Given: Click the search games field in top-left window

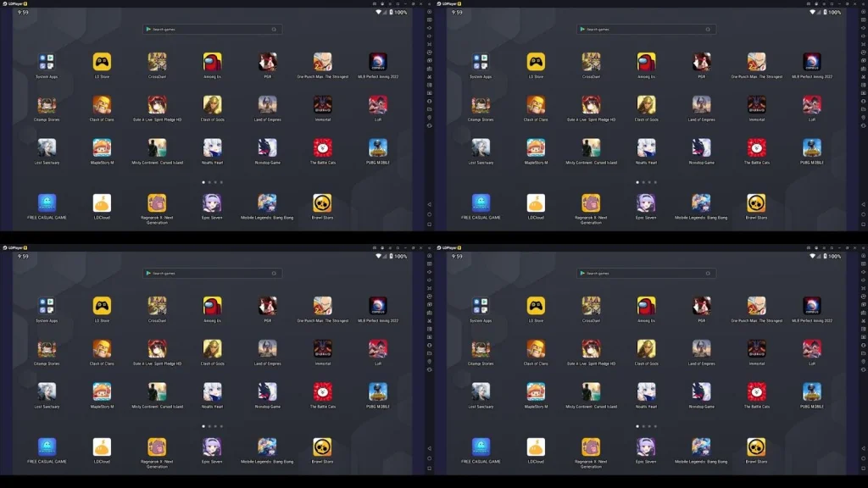Looking at the screenshot, I should coord(213,30).
